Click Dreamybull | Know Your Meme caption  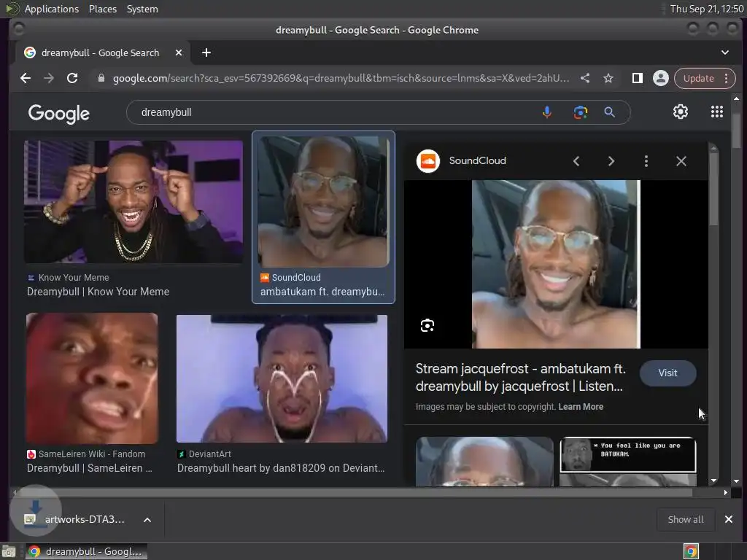tap(98, 292)
